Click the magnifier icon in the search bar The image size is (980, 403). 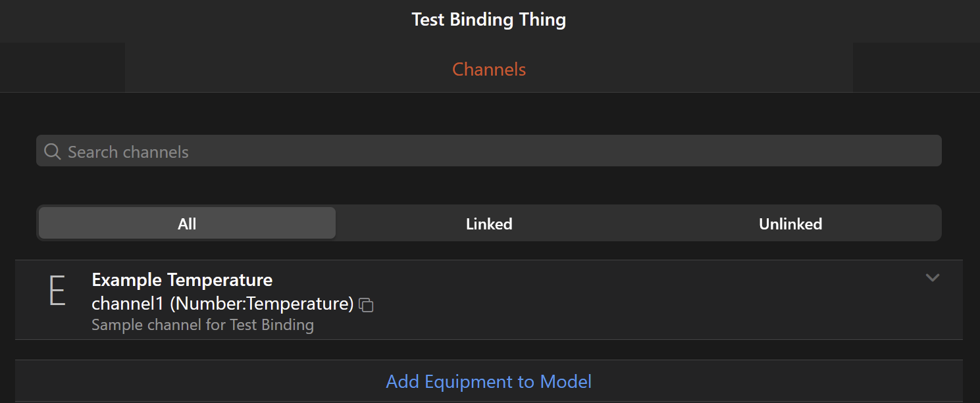click(52, 152)
